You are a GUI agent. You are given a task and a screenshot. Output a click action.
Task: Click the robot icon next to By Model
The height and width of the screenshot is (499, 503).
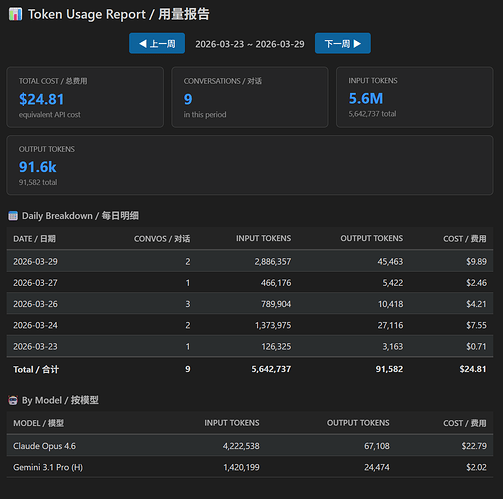click(13, 400)
